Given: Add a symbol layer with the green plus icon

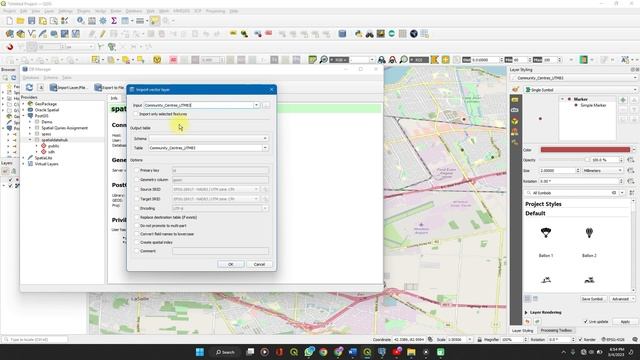Looking at the screenshot, I should click(623, 100).
